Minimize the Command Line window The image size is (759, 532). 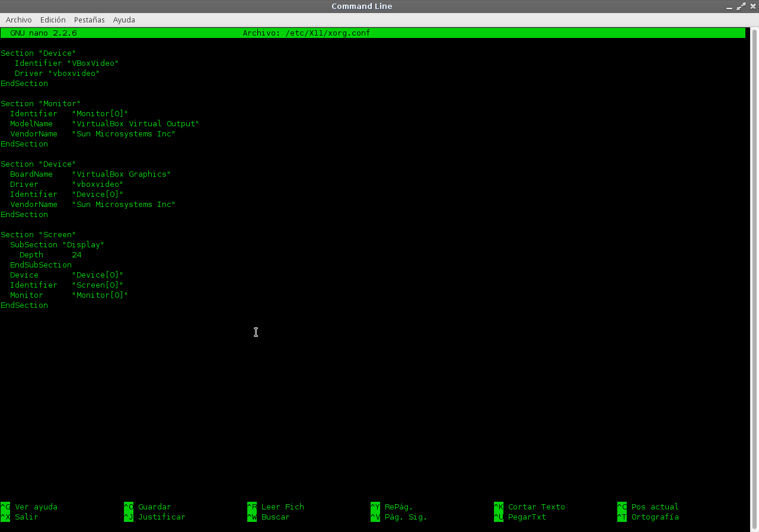(729, 7)
